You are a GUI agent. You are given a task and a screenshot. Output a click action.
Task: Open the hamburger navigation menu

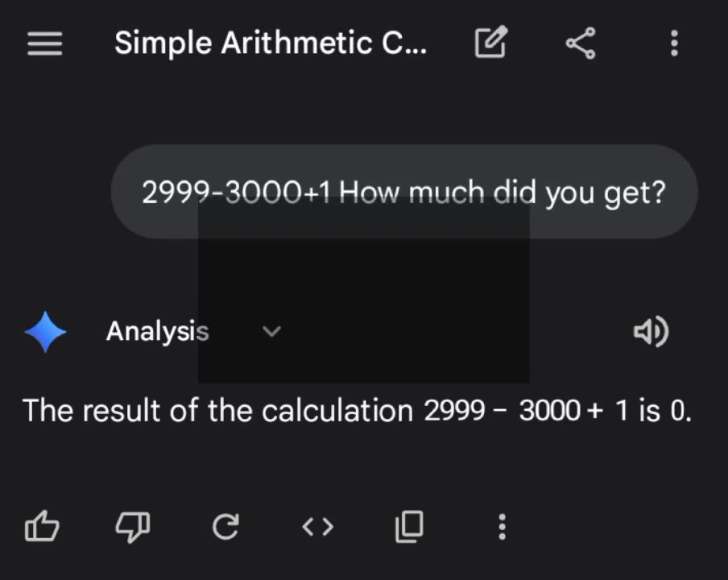(x=44, y=43)
